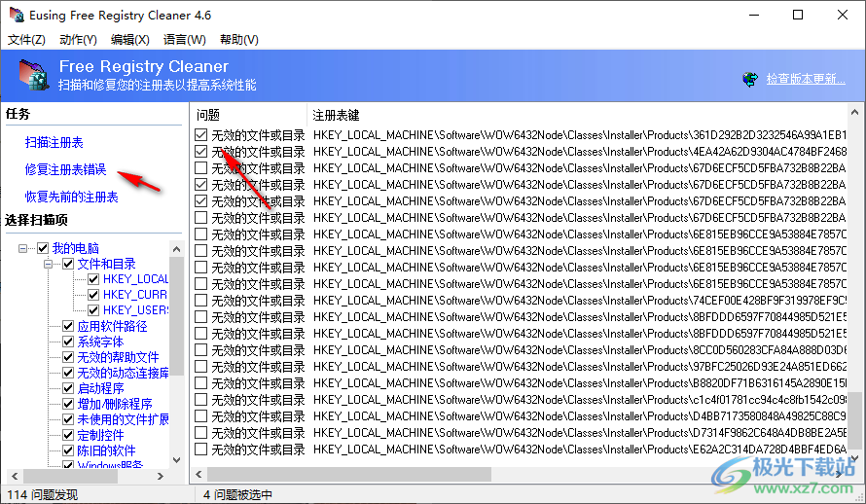Viewport: 866px width, 504px height.
Task: Select the 启动程序 tree item
Action: click(100, 388)
